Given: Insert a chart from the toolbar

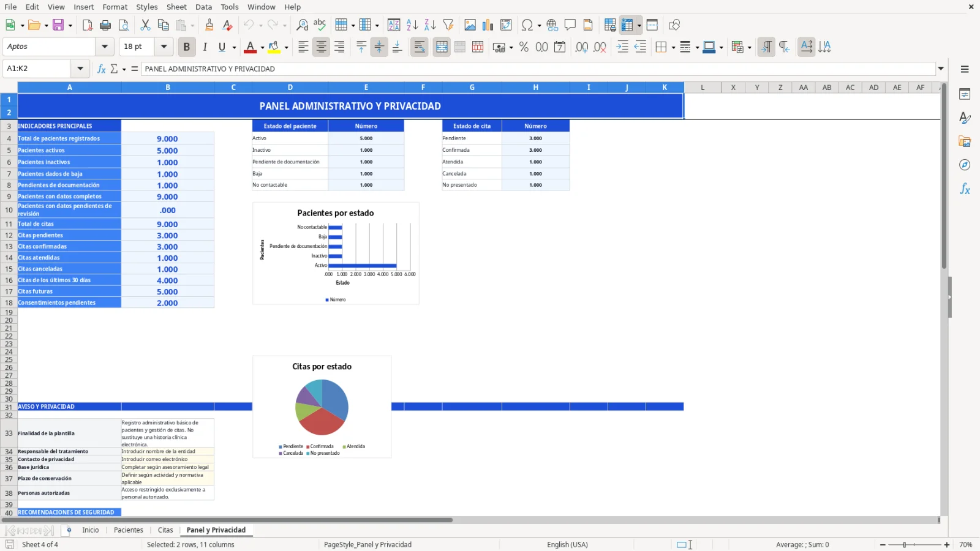Looking at the screenshot, I should point(488,25).
